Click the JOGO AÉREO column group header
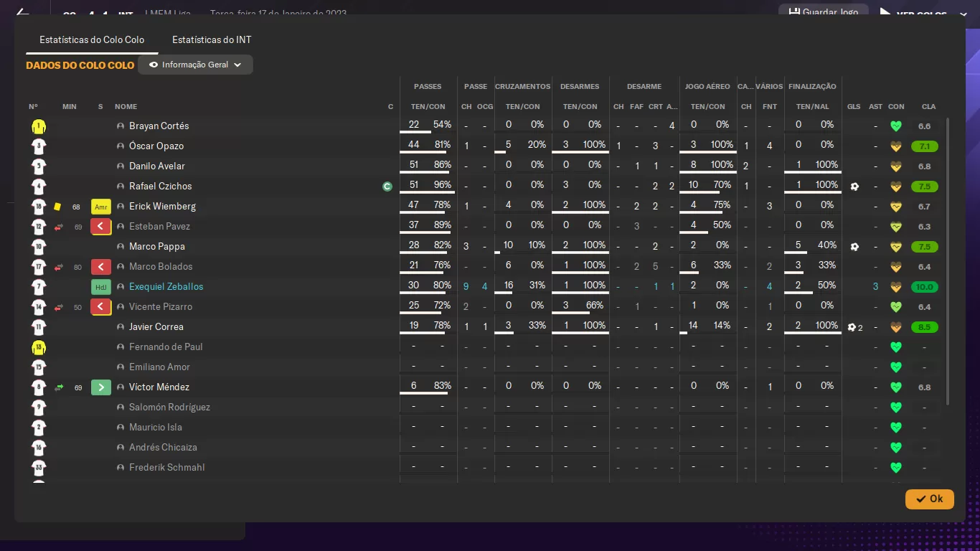Viewport: 980px width, 551px height. (x=707, y=87)
